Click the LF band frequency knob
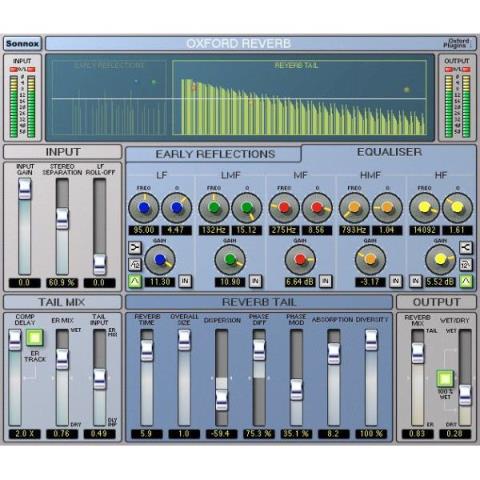 pos(144,208)
